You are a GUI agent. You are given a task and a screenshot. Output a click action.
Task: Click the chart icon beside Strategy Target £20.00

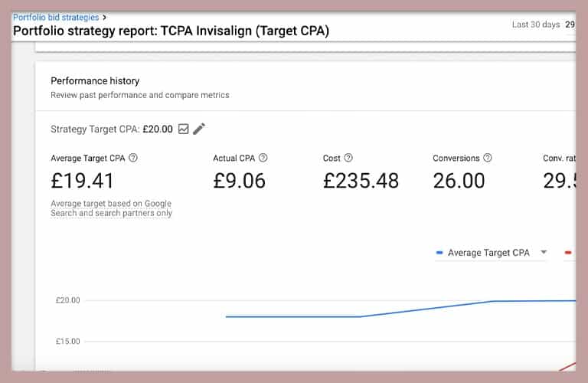point(183,129)
